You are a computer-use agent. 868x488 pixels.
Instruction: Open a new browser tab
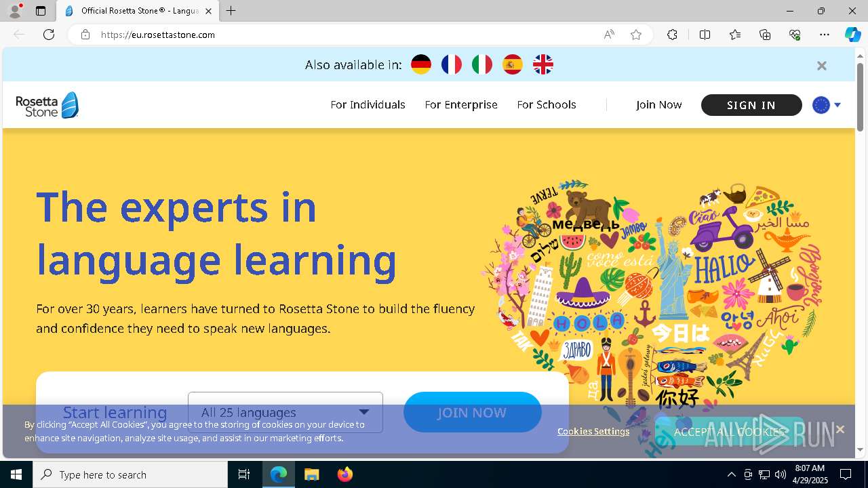click(x=231, y=11)
